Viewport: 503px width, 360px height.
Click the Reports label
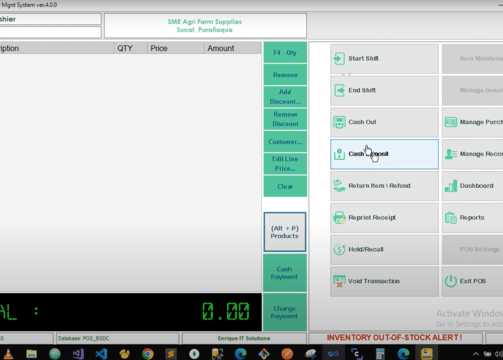472,217
